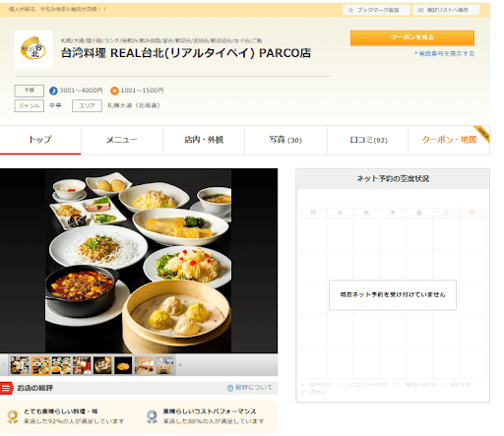This screenshot has height=436, width=504.
Task: Select the beige dining room interior thumbnail
Action: point(144,365)
